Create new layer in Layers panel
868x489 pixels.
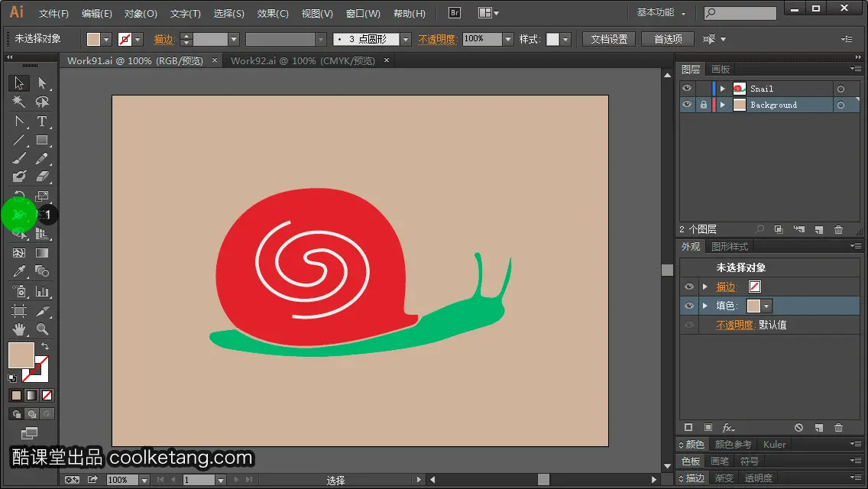[x=819, y=229]
